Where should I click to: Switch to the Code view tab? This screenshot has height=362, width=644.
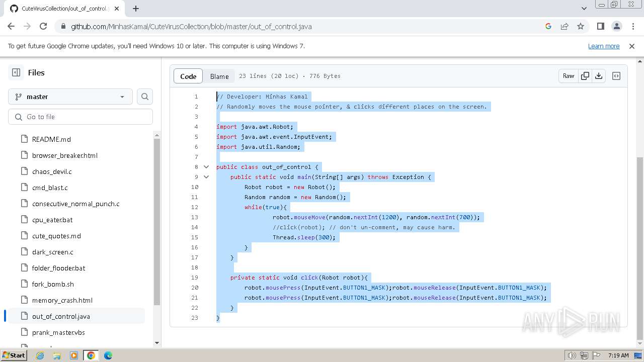[x=188, y=76]
